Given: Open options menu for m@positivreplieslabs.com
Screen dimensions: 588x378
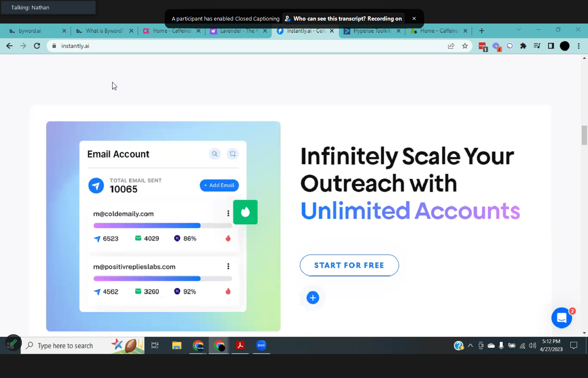Looking at the screenshot, I should tap(228, 266).
